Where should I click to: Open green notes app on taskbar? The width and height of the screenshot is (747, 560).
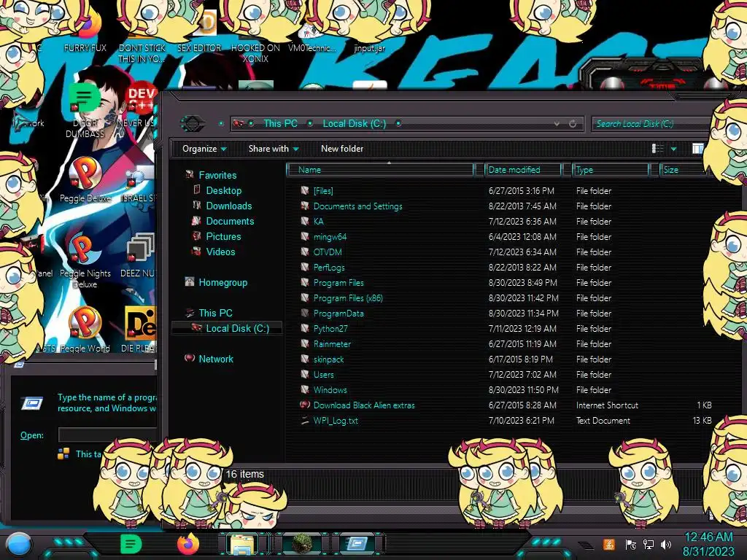point(131,544)
